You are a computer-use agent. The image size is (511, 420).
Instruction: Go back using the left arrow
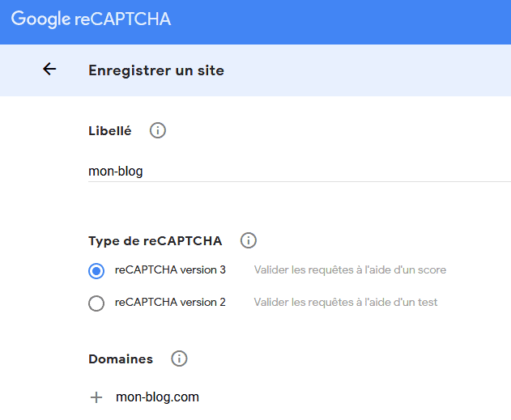[x=49, y=69]
